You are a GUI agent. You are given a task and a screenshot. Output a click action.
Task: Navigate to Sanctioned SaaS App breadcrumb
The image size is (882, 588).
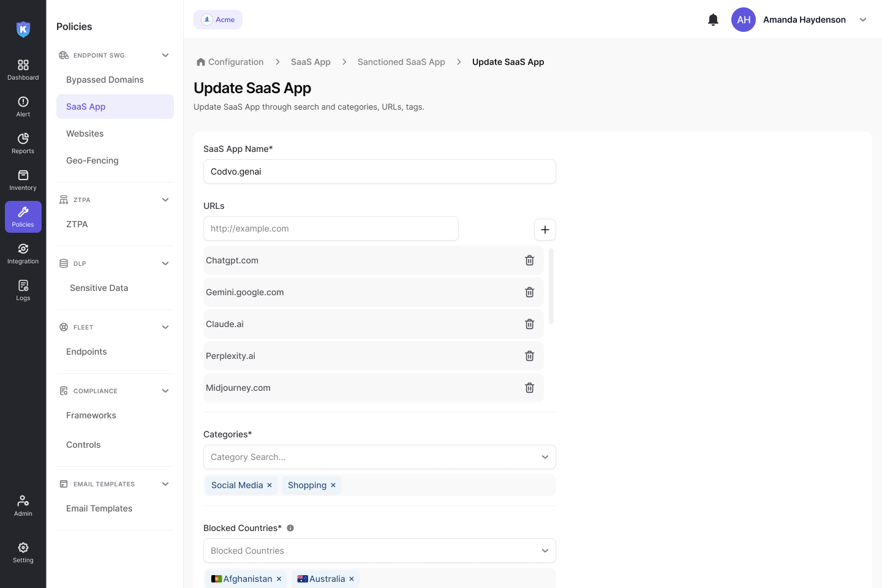tap(401, 62)
